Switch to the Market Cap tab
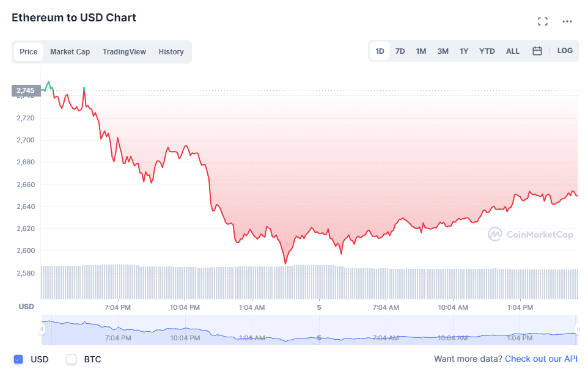The width and height of the screenshot is (588, 377). 70,51
